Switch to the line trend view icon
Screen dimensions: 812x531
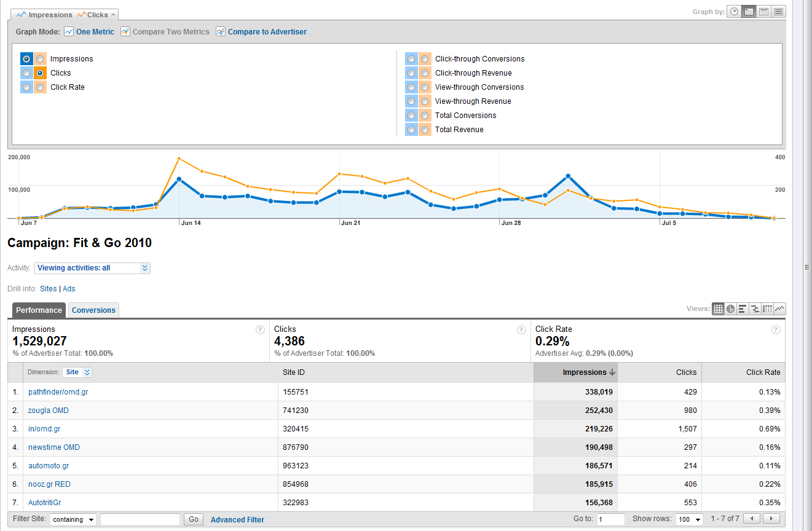(x=779, y=309)
